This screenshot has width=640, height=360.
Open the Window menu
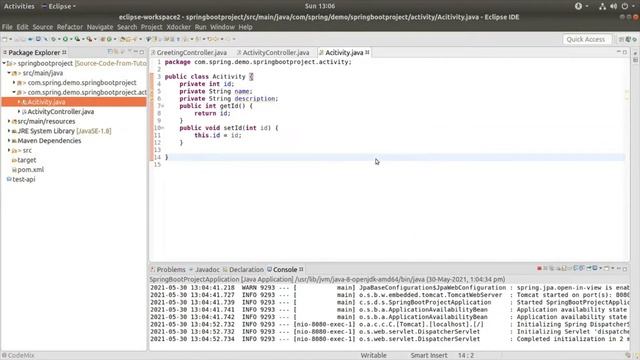click(222, 27)
